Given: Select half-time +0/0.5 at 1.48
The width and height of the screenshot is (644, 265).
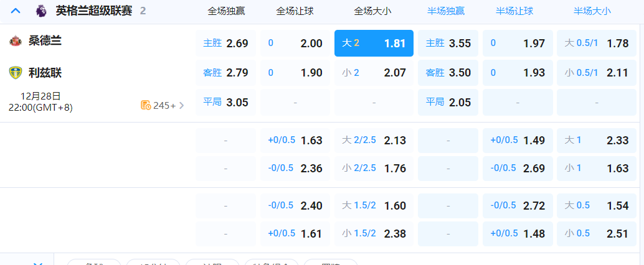Looking at the screenshot, I should [518, 233].
